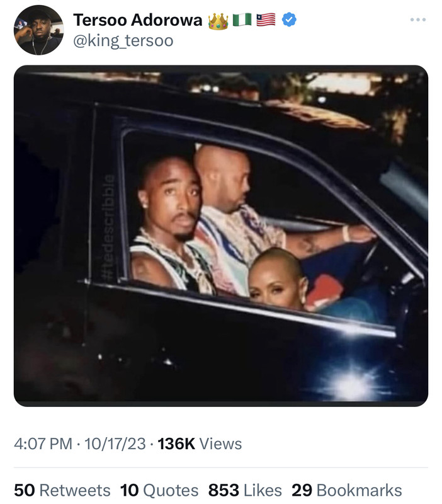442x504 pixels.
Task: Click the striped Liberian flag emoji
Action: coord(266,20)
